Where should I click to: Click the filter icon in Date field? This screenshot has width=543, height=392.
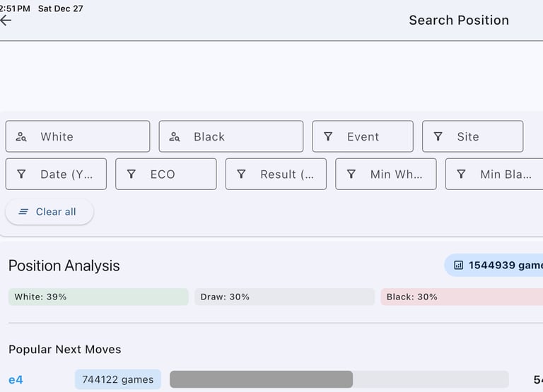21,174
